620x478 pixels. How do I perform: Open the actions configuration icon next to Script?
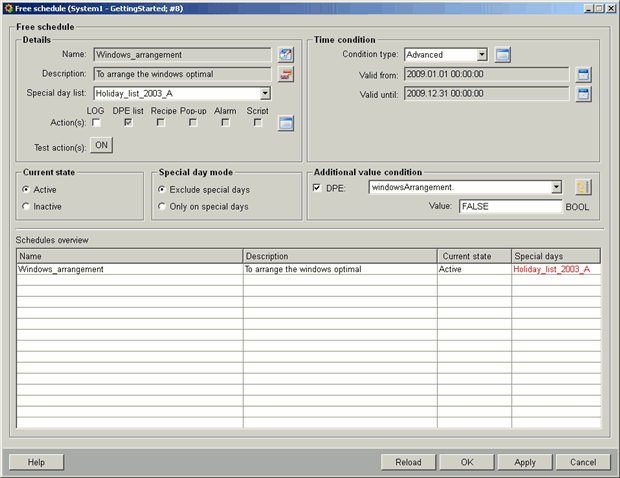point(286,123)
